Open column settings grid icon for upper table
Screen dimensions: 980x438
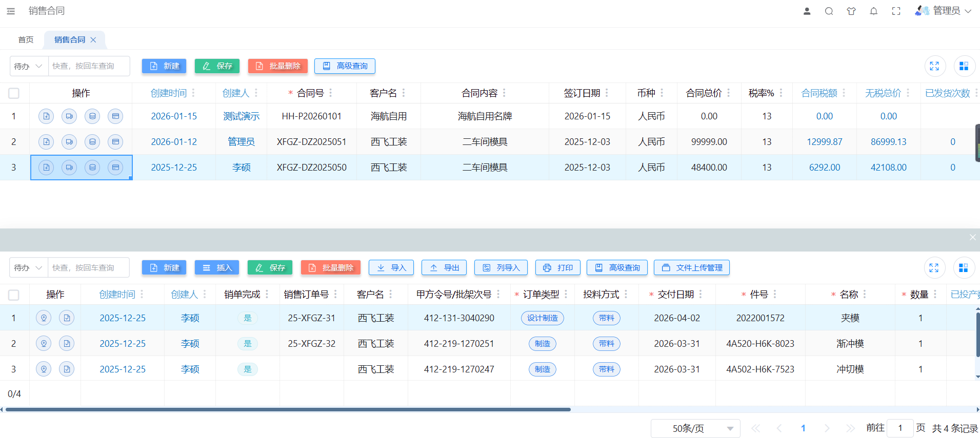pyautogui.click(x=964, y=66)
